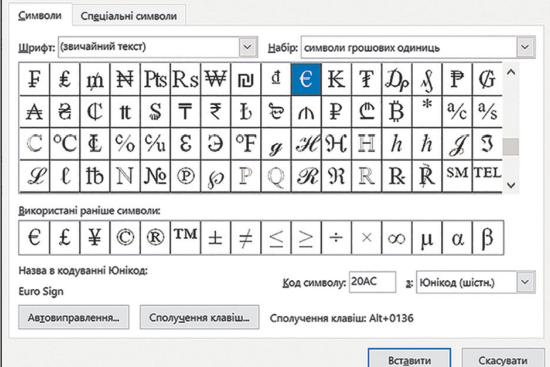This screenshot has height=367, width=550.
Task: Select the Guarani sign ₲
Action: tap(487, 79)
